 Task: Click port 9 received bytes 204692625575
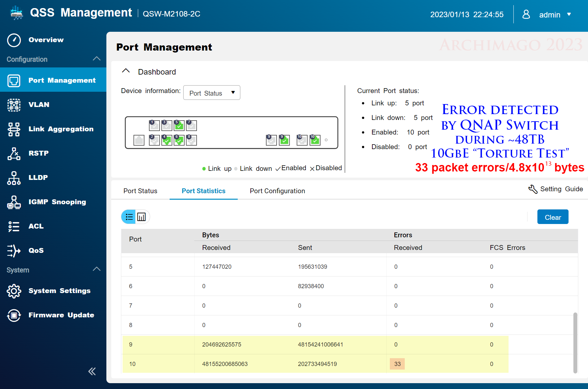tap(222, 345)
